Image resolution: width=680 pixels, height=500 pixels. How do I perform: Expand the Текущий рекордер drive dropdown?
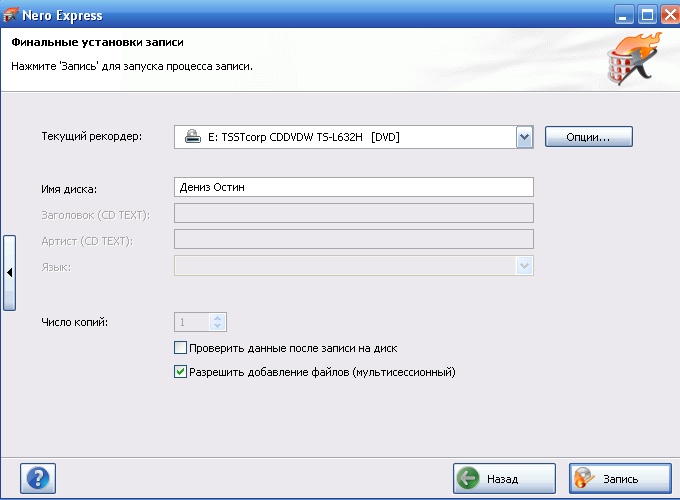pyautogui.click(x=524, y=137)
